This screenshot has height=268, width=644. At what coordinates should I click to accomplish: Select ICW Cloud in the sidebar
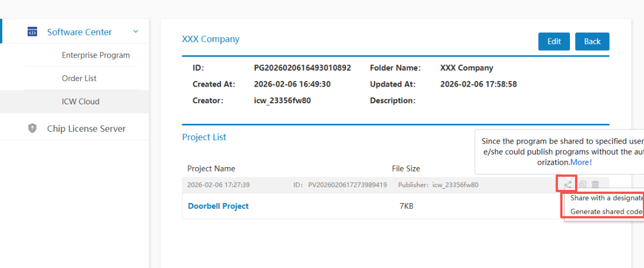coord(80,101)
